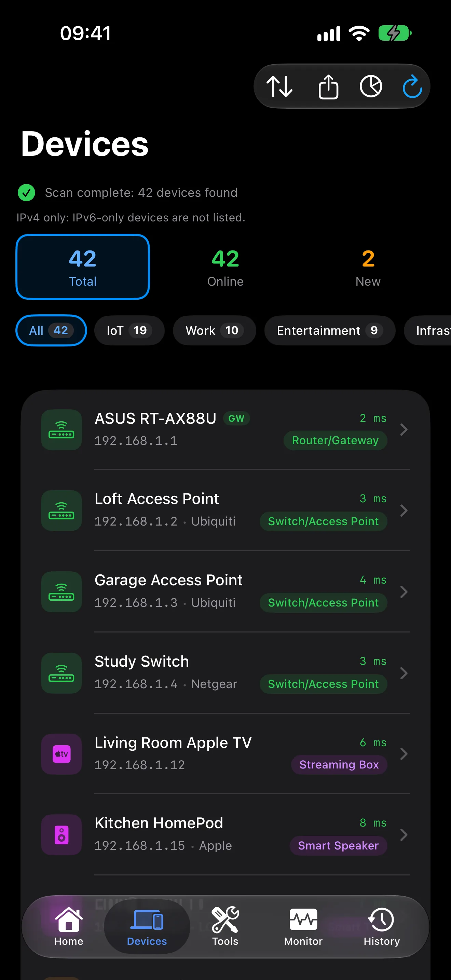The image size is (451, 980).
Task: Tap the Loft Access Point device icon
Action: pyautogui.click(x=61, y=511)
